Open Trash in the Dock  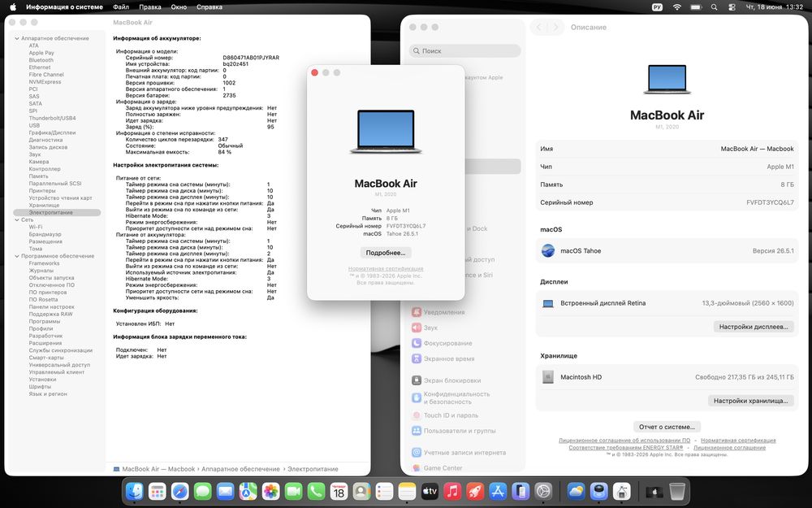(x=677, y=491)
